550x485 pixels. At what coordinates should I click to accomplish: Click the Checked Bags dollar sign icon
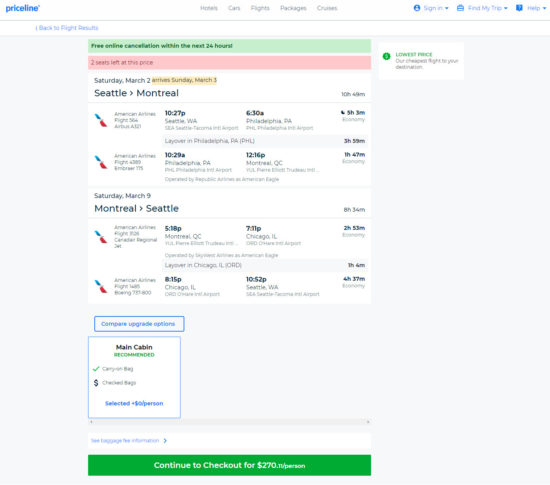pyautogui.click(x=96, y=383)
